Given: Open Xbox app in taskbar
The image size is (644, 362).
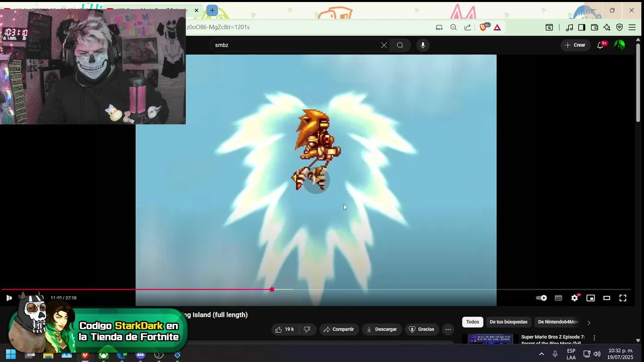Looking at the screenshot, I should point(104,355).
